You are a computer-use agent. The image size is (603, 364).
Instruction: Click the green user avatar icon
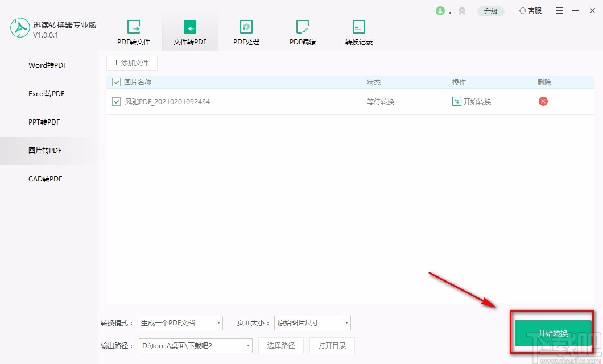(x=441, y=10)
